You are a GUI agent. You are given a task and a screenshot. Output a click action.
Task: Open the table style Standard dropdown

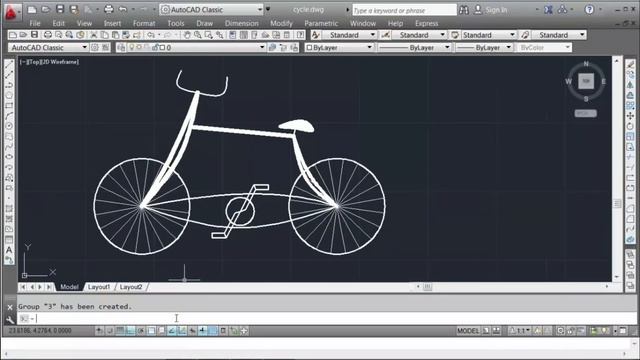tap(488, 35)
